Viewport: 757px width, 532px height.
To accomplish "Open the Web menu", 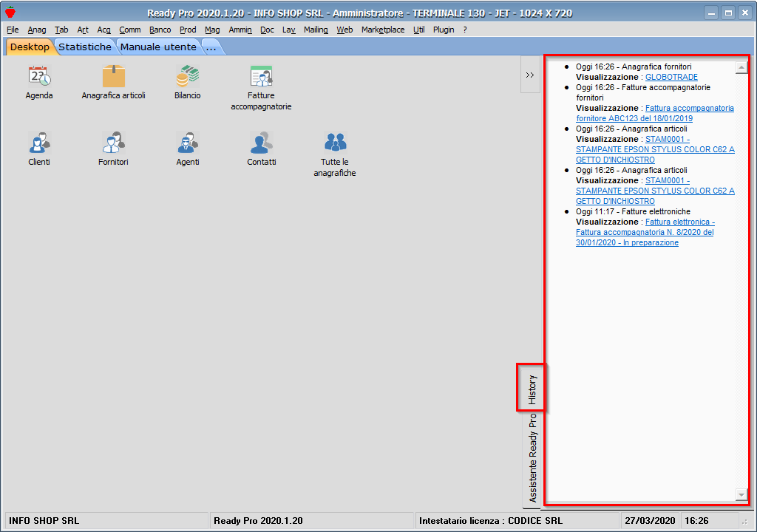I will pos(344,30).
